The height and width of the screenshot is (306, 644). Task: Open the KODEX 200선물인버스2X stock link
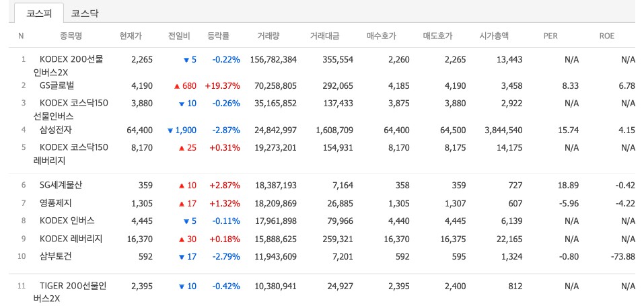(68, 67)
